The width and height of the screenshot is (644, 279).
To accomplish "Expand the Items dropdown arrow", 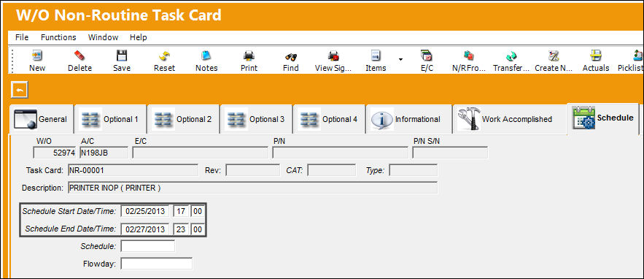I will pyautogui.click(x=400, y=60).
